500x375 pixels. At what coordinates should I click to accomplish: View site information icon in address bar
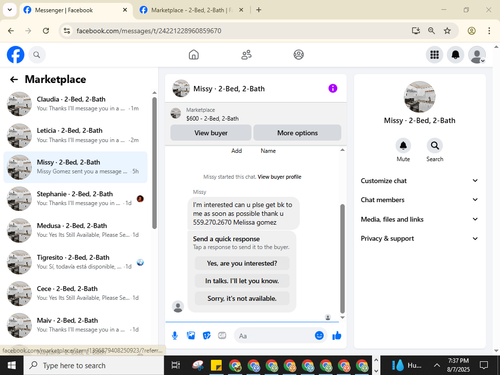(x=67, y=31)
